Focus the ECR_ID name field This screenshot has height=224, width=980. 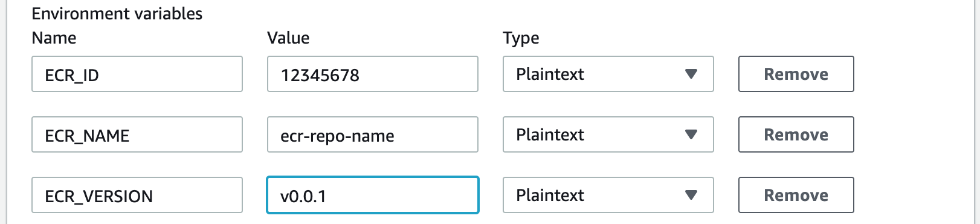[137, 74]
